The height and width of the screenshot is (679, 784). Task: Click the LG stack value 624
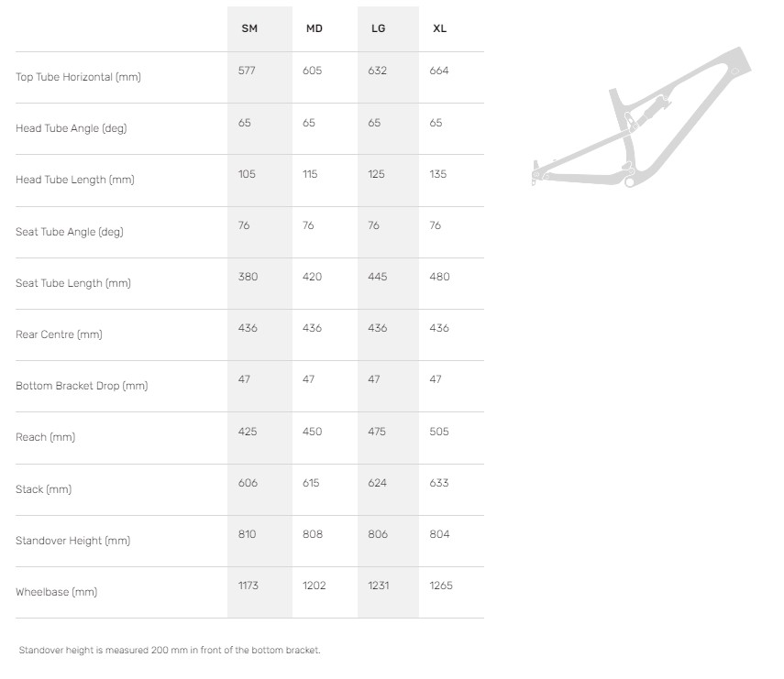coord(377,483)
